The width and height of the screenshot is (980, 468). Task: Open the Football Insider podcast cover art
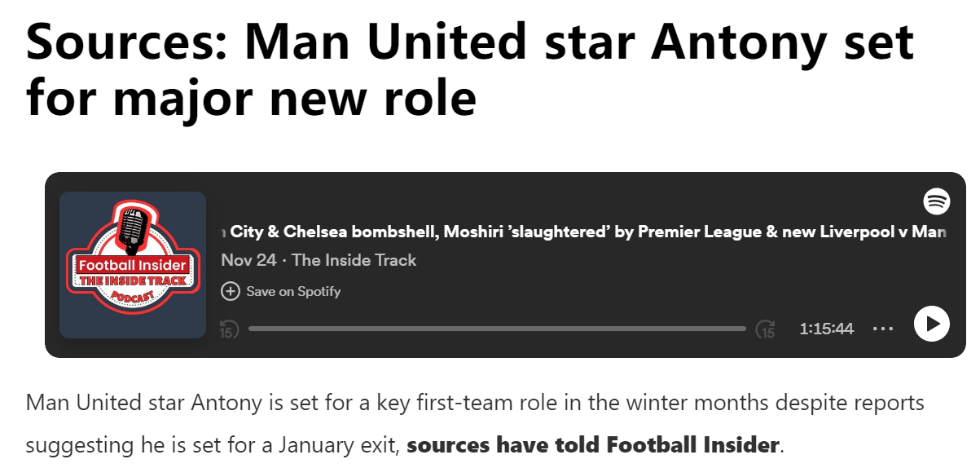(x=133, y=265)
